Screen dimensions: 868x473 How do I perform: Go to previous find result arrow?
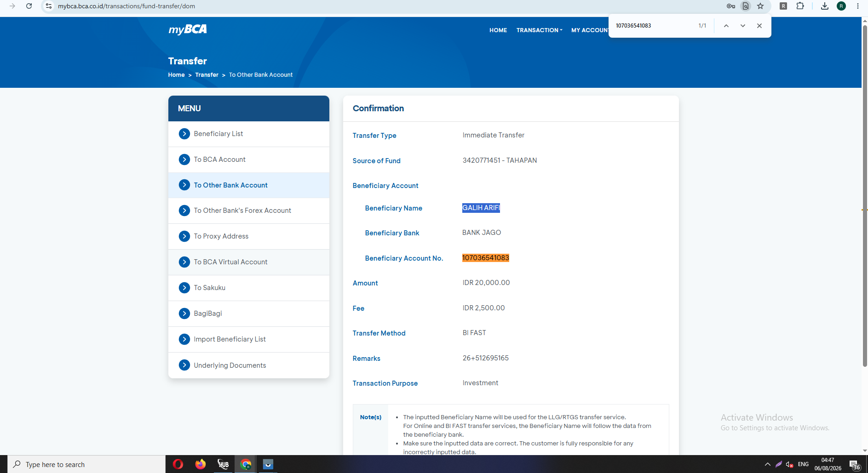point(726,26)
